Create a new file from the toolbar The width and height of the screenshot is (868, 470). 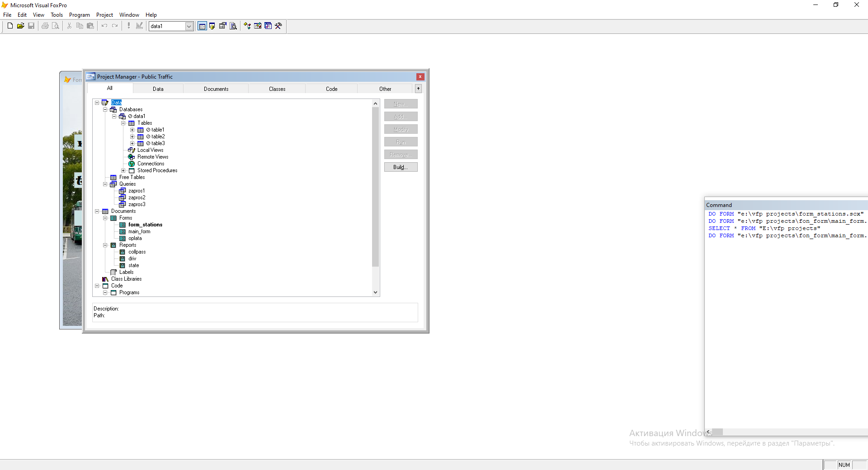(x=10, y=26)
